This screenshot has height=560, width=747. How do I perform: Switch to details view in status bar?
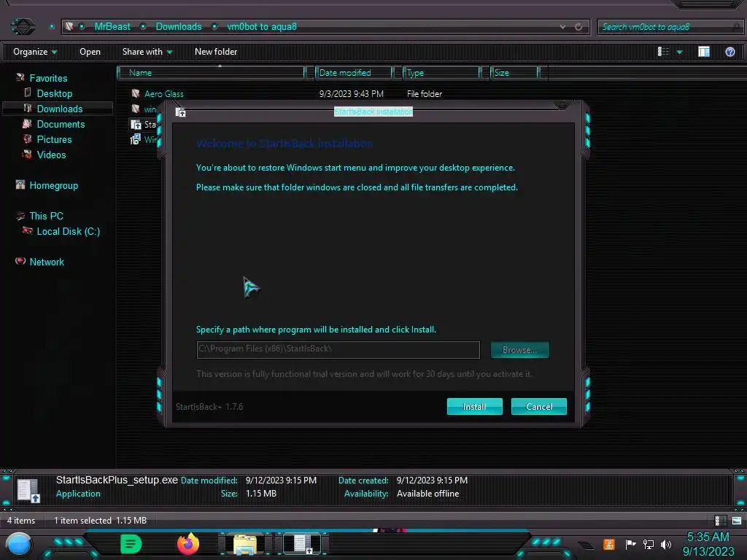tap(720, 521)
